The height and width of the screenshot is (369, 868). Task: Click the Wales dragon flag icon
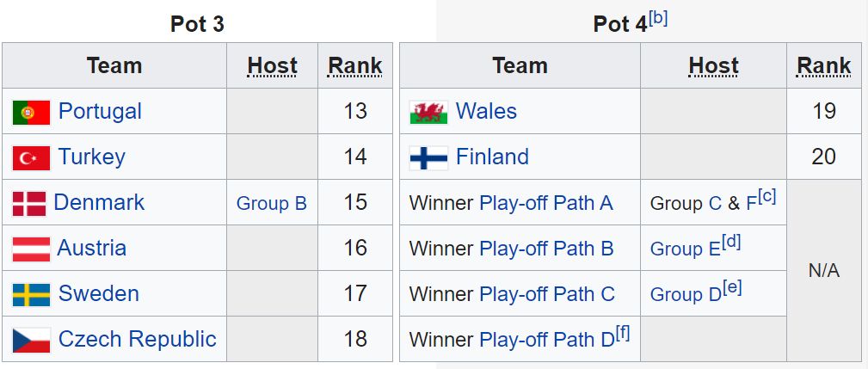[x=429, y=113]
